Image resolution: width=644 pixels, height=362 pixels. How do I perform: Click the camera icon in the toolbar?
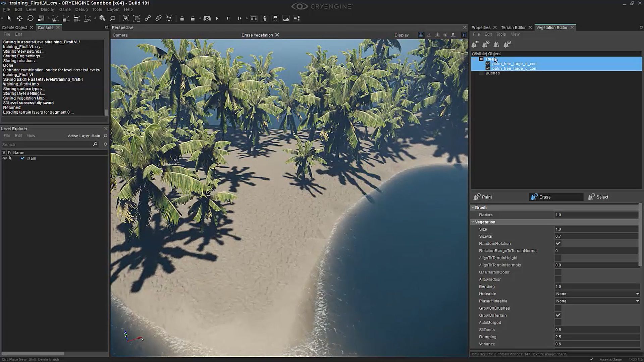click(207, 18)
